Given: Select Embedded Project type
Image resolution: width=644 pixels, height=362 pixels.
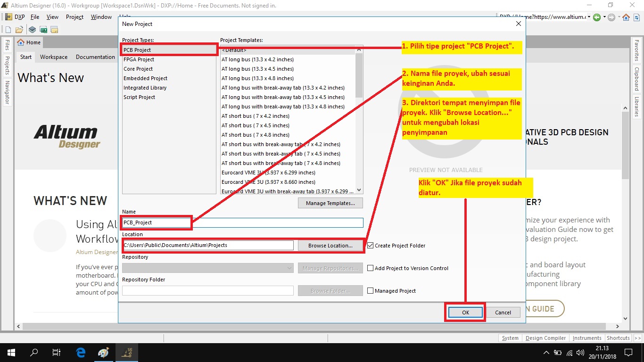Looking at the screenshot, I should point(145,78).
